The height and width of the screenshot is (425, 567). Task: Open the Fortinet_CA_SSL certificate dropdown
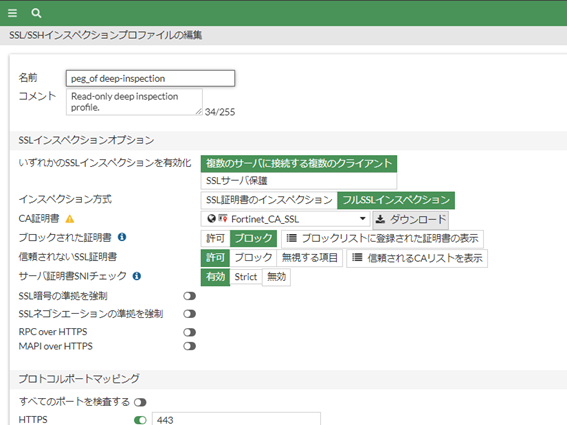pyautogui.click(x=285, y=219)
